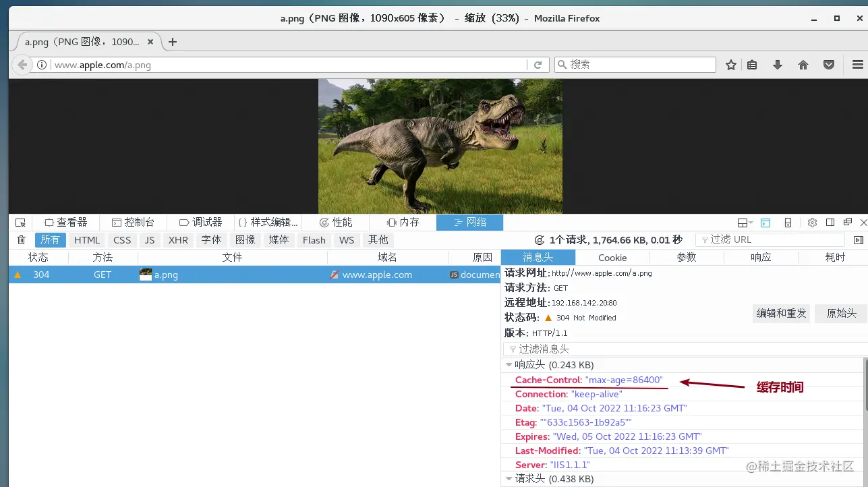Bookmark this page with the star icon
The height and width of the screenshot is (487, 868).
pos(731,65)
